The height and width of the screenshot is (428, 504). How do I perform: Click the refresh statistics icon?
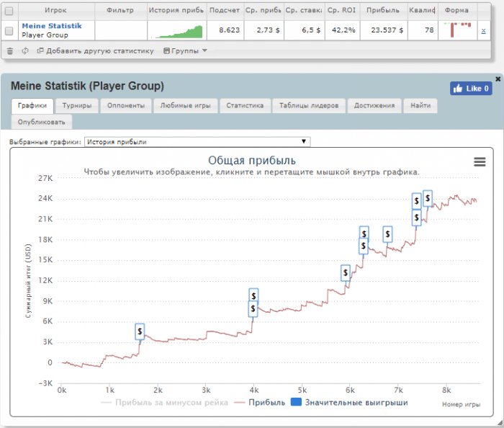[x=25, y=50]
